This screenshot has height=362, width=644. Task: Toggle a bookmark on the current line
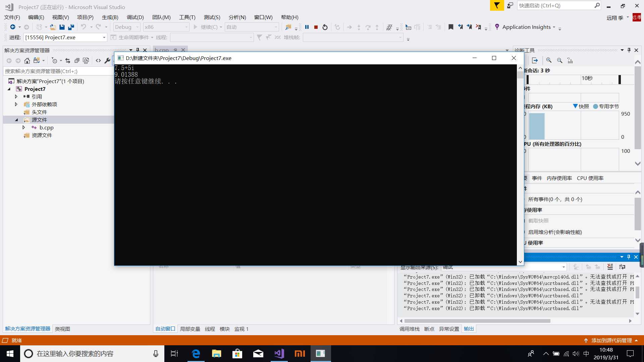451,27
